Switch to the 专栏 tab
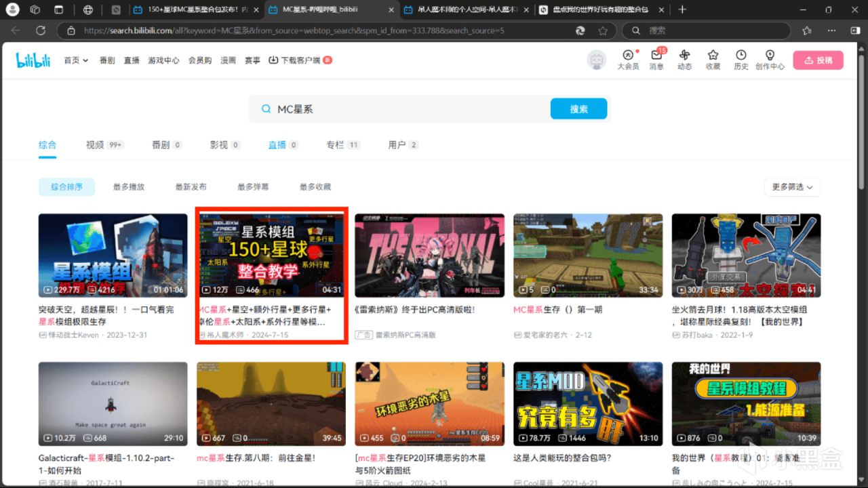The width and height of the screenshot is (868, 488). [343, 145]
